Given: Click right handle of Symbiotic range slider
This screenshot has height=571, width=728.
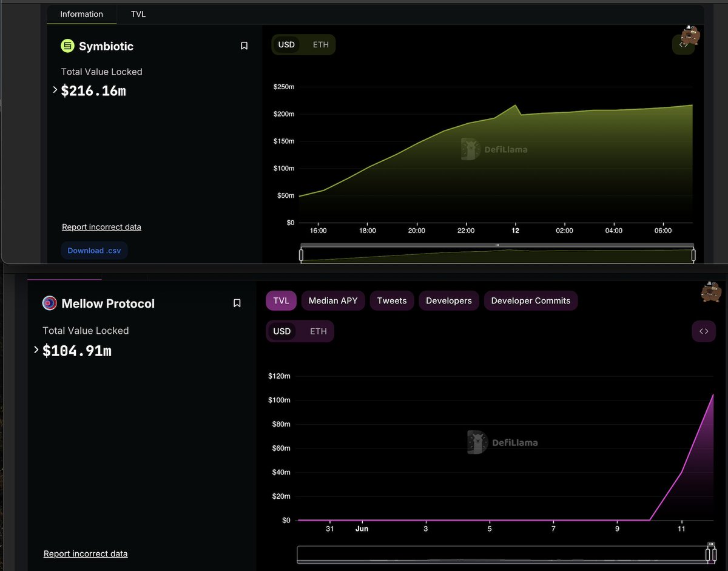Looking at the screenshot, I should click(693, 254).
